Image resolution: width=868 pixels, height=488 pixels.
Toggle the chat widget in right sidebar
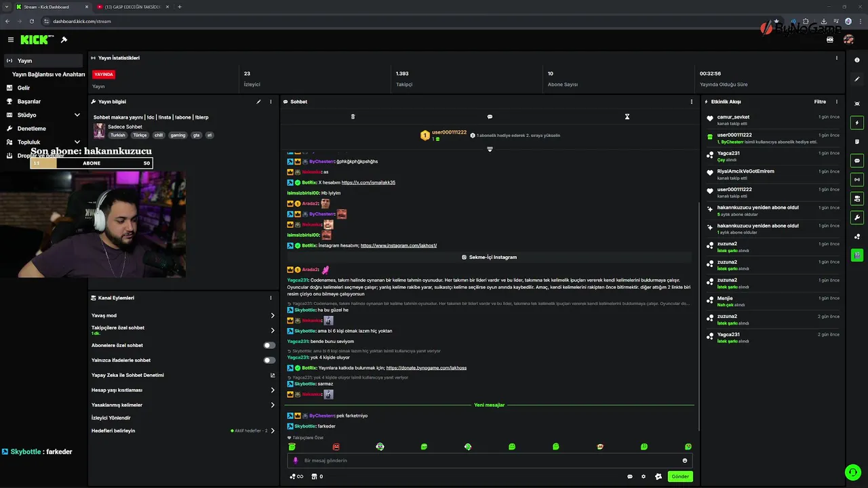pyautogui.click(x=857, y=161)
